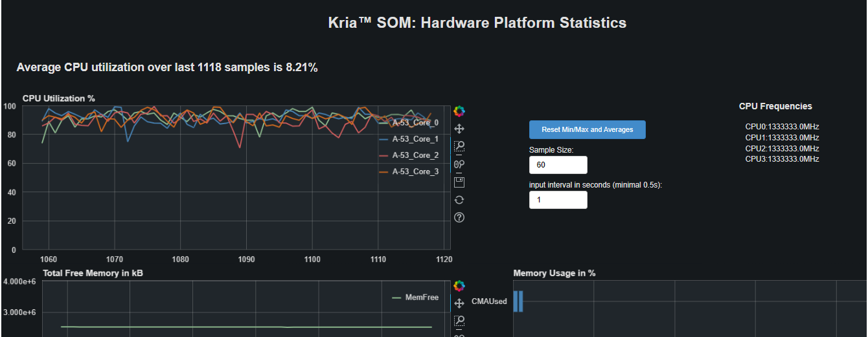This screenshot has height=337, width=868.
Task: Click the CMAUsed bar in the Memory Usage chart
Action: tap(518, 301)
